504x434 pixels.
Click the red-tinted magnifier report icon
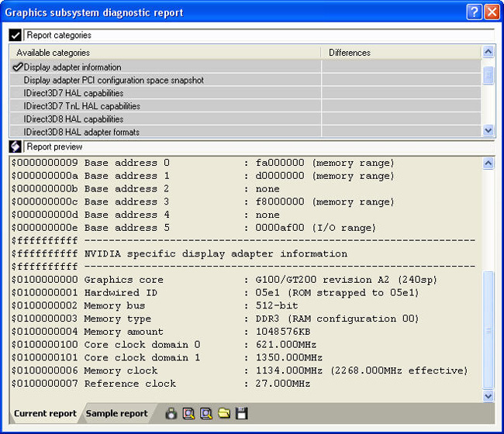pos(188,413)
